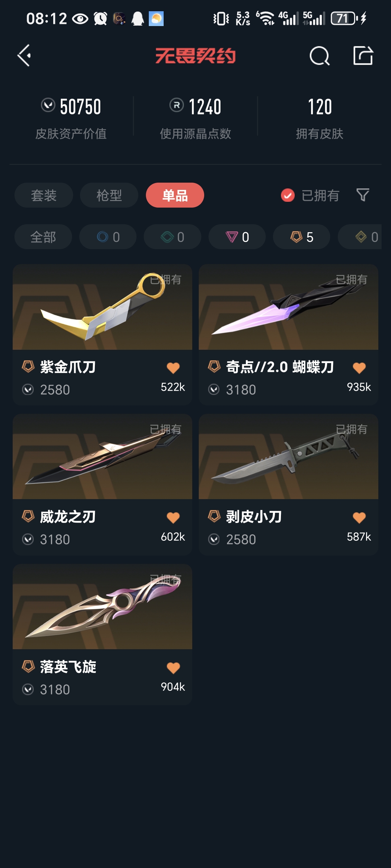Select the 单品 tab
391x868 pixels.
175,195
